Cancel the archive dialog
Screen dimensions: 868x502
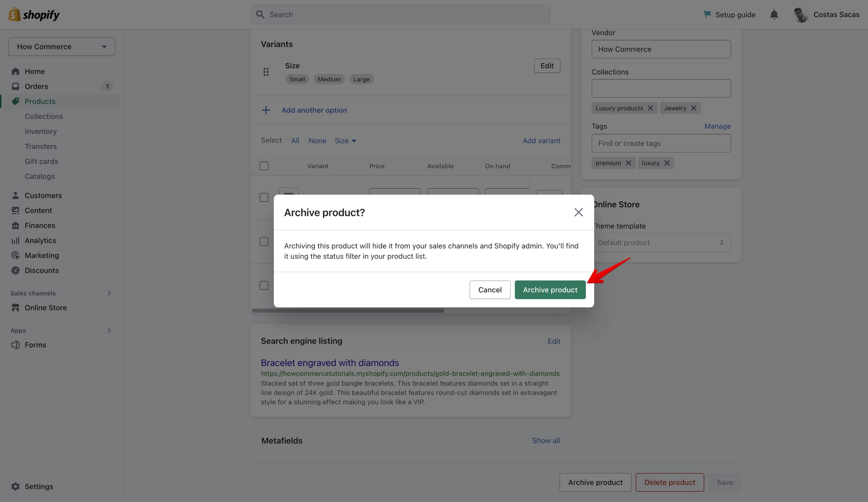(x=490, y=290)
